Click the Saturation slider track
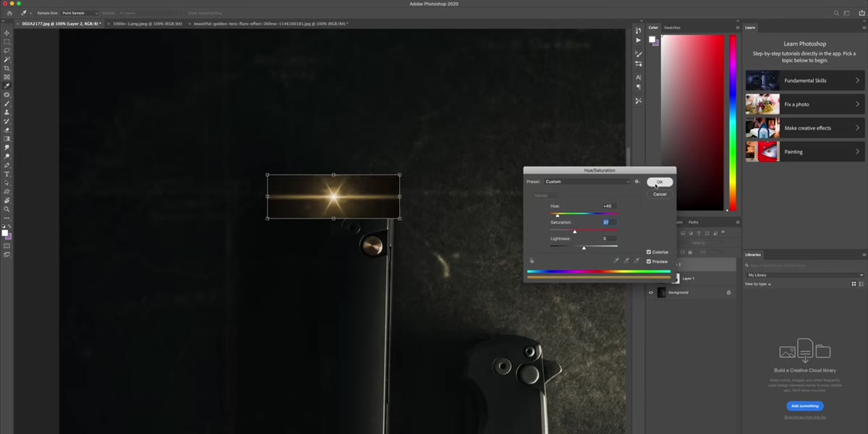 pos(584,230)
